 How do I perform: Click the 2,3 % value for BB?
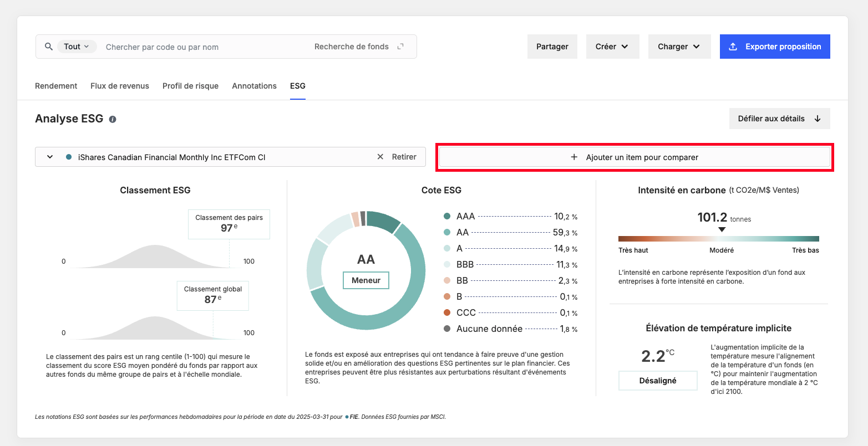(x=568, y=281)
